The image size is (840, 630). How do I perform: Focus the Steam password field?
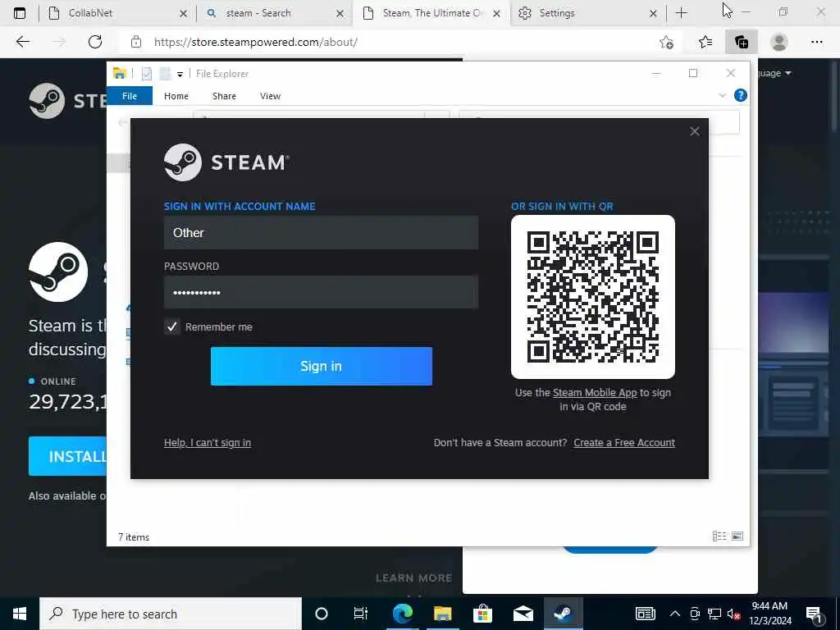(x=321, y=292)
